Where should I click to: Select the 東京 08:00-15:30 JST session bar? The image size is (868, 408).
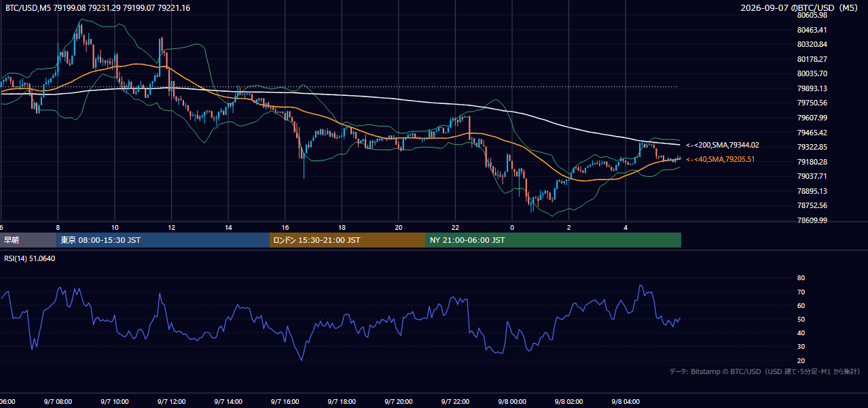[163, 240]
